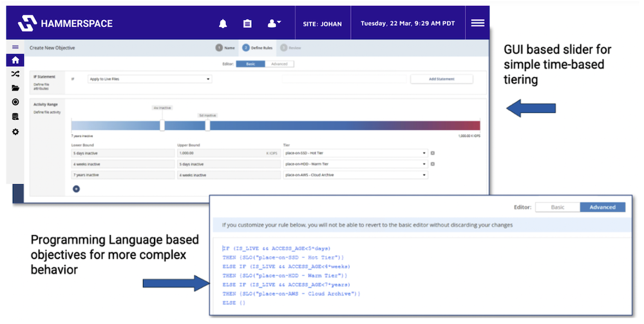Screen dimensions: 644x324
Task: Click the '1,000.00 K IOPS' label under the slider
Action: [469, 136]
